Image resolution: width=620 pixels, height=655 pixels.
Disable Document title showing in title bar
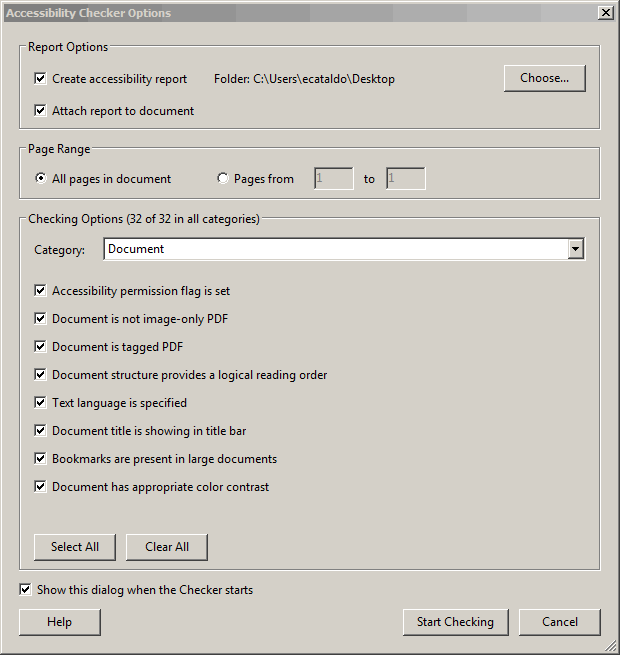point(41,431)
